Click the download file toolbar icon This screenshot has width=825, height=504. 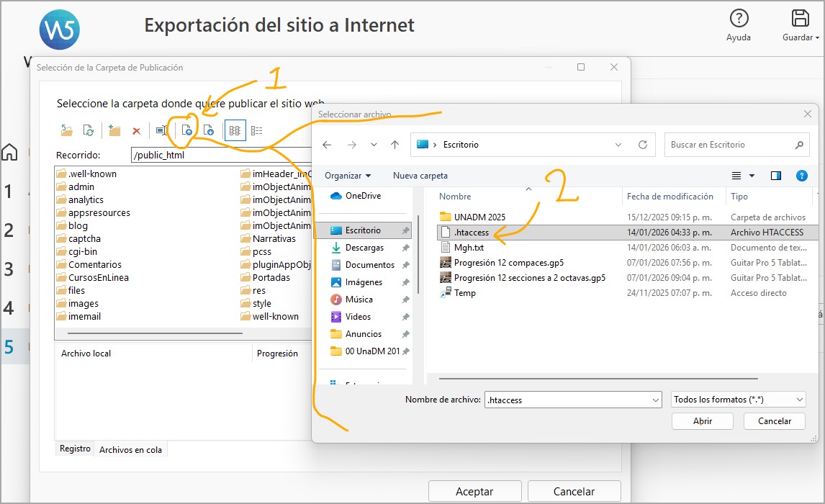pyautogui.click(x=209, y=130)
